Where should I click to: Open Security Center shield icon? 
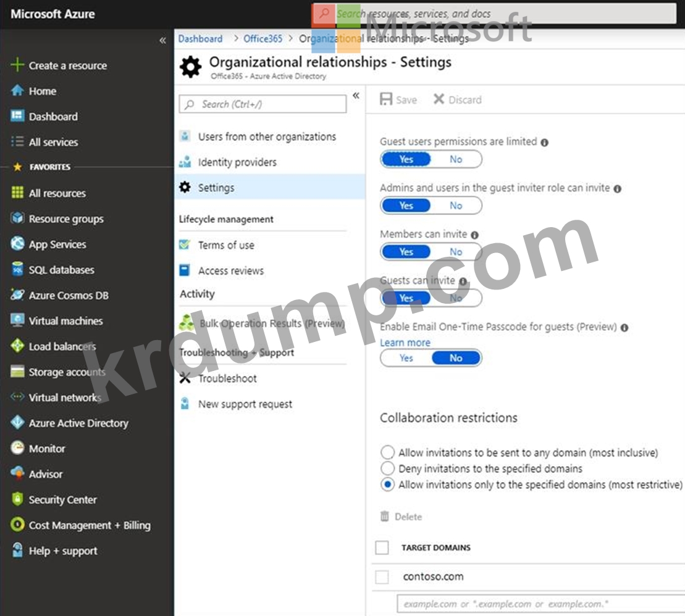[17, 499]
